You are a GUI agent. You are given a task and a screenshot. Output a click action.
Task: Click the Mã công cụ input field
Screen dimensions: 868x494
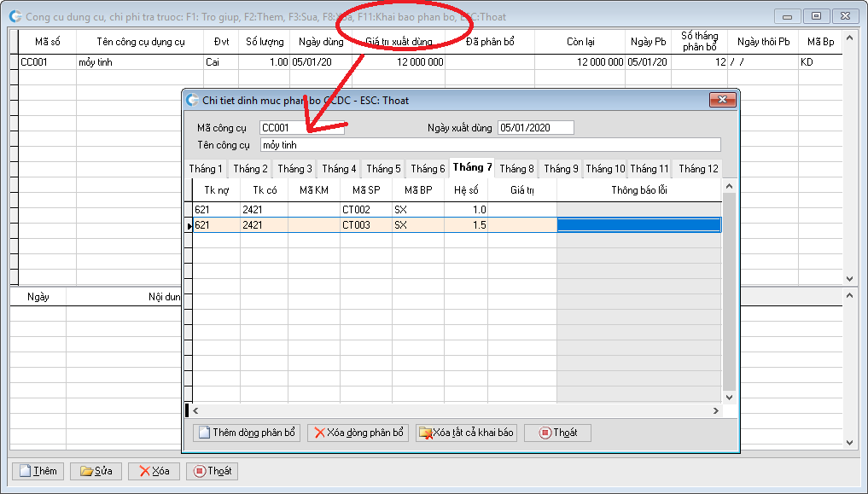point(301,128)
